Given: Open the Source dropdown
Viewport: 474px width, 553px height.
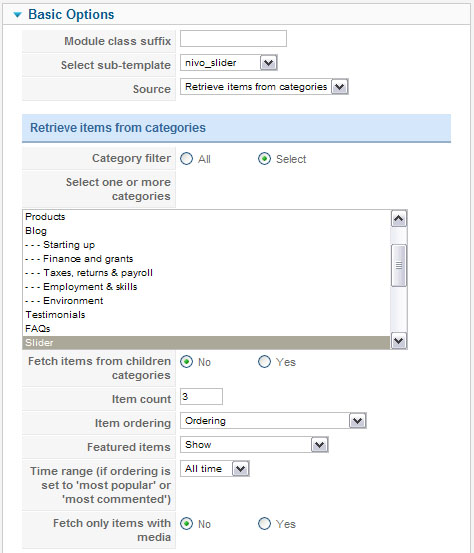Looking at the screenshot, I should click(264, 87).
